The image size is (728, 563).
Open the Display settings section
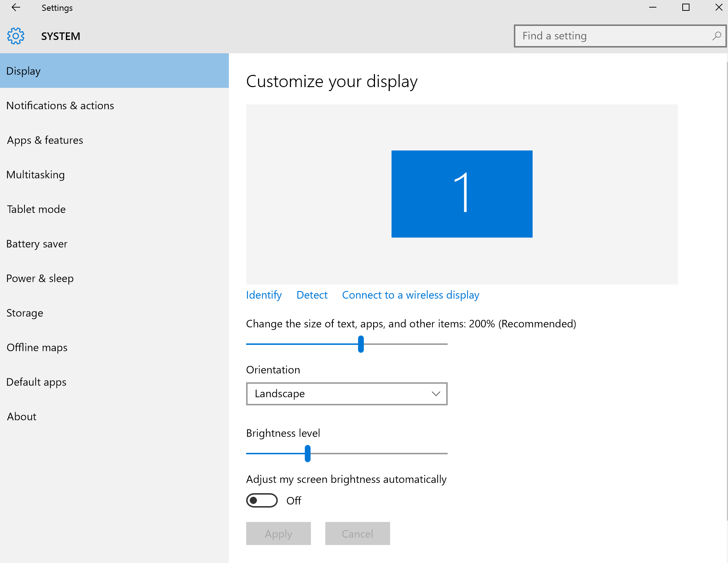(114, 71)
